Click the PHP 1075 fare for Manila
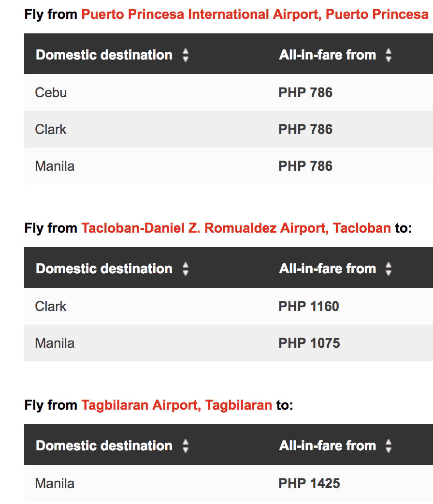 pyautogui.click(x=309, y=343)
